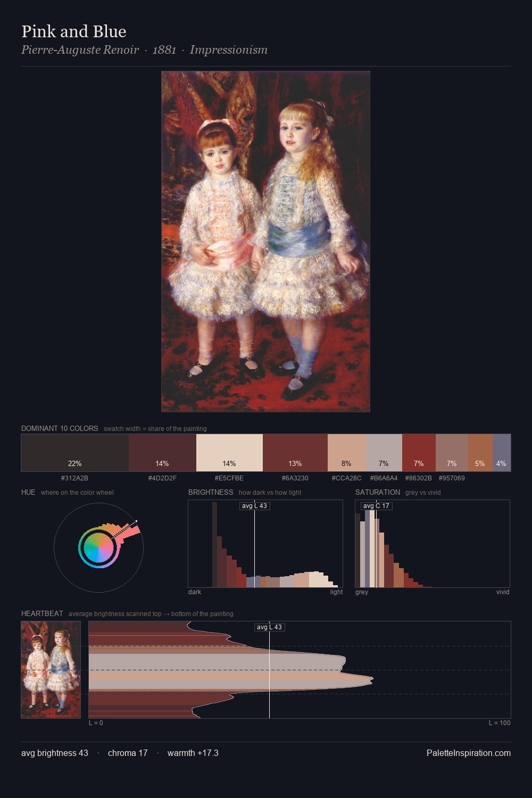Click the artist name Pierre-Auguste Renoir
Screen dimensions: 532x798
coord(80,50)
